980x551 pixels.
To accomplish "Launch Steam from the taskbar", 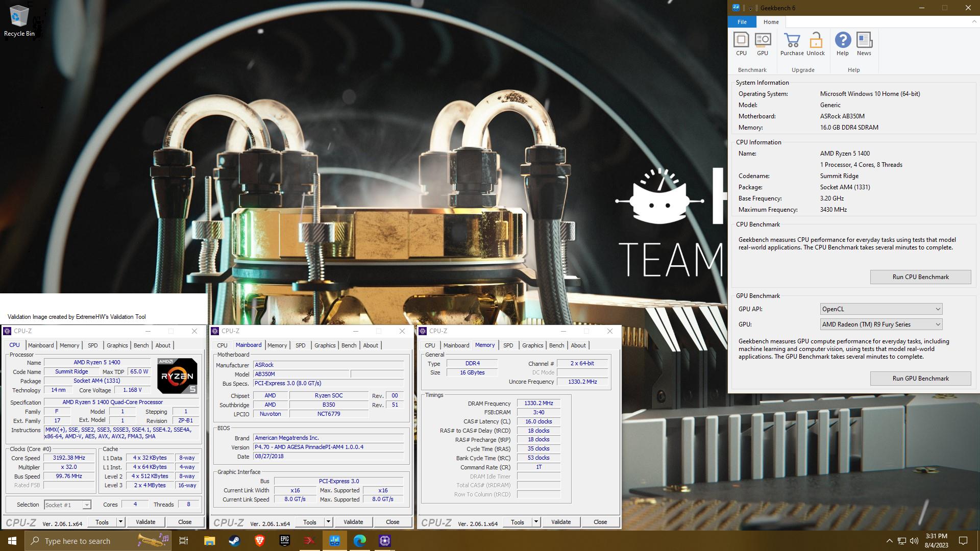I will (234, 541).
